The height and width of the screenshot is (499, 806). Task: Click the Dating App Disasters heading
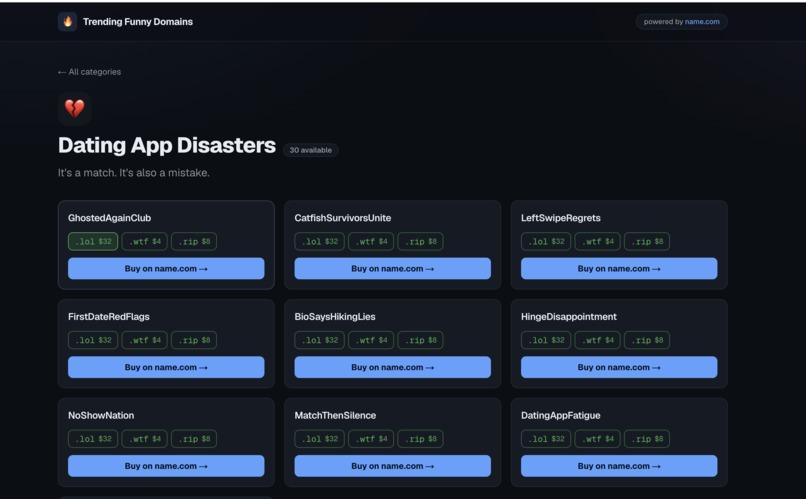click(167, 145)
